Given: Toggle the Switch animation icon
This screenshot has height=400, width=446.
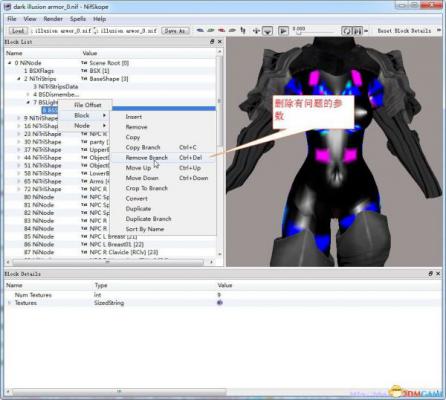Looking at the screenshot, I should (x=357, y=31).
